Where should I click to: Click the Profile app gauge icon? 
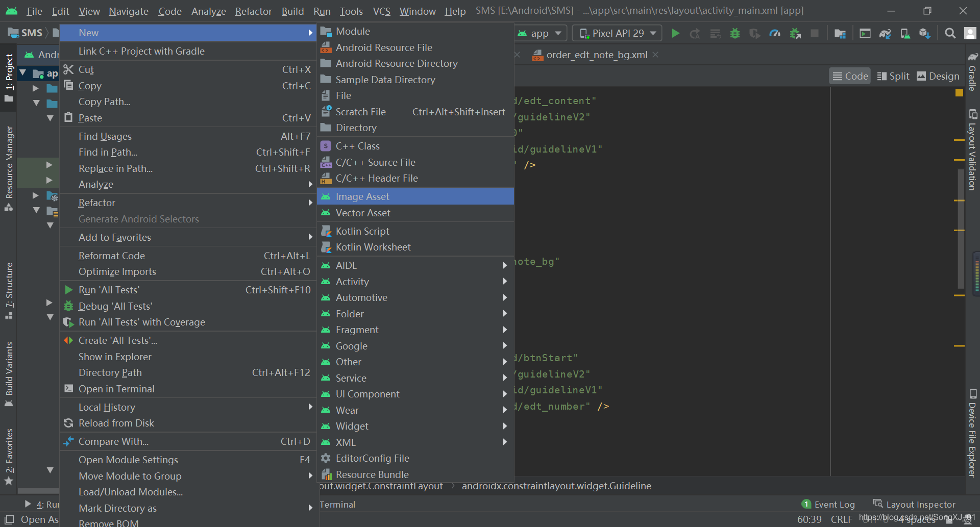tap(775, 34)
